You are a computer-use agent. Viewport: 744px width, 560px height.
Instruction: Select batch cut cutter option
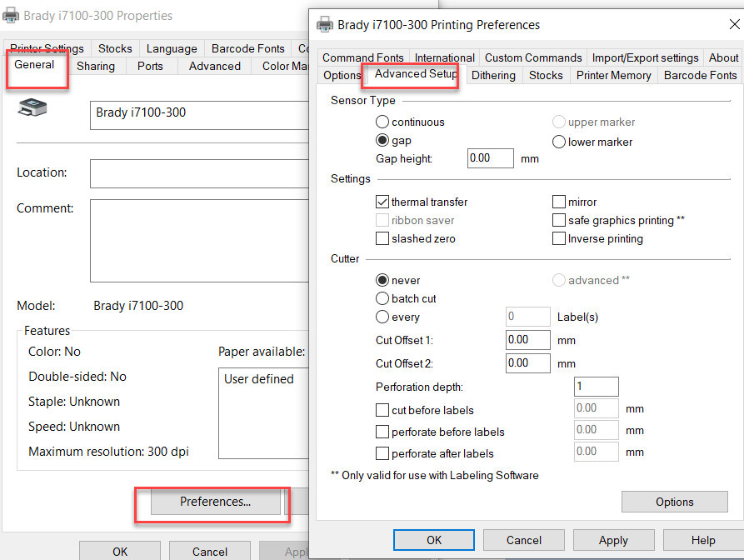[x=382, y=298]
